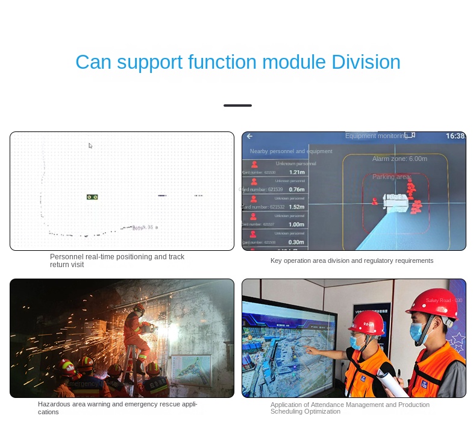Open the workers pointing at monitor photo
This screenshot has height=448, width=476.
(354, 338)
